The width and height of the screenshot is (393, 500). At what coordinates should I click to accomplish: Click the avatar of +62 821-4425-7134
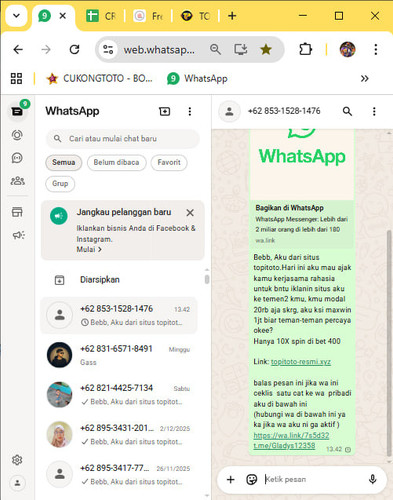coord(59,395)
